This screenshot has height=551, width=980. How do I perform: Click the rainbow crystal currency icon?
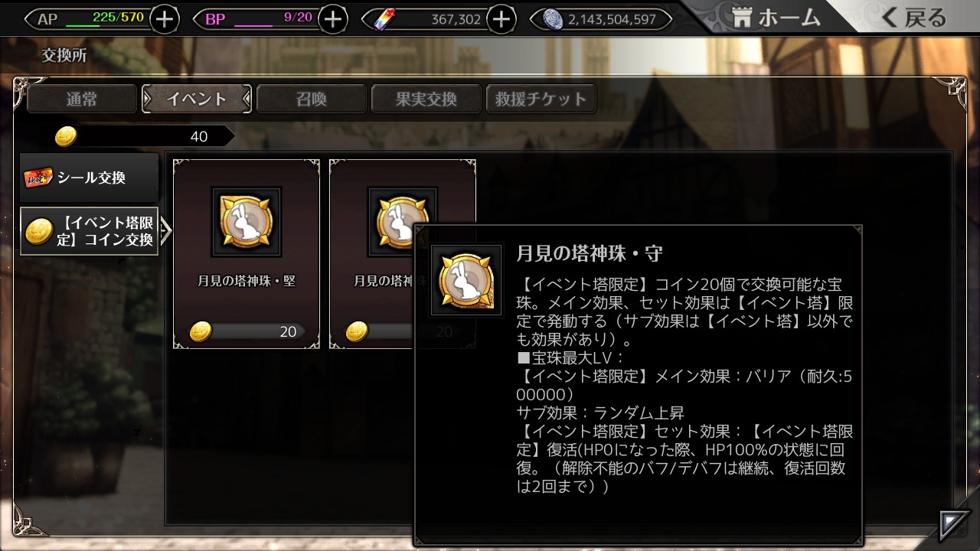383,19
